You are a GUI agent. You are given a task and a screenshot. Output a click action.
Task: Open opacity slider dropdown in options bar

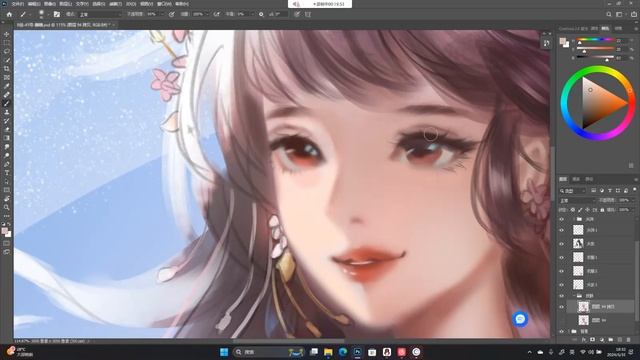162,14
